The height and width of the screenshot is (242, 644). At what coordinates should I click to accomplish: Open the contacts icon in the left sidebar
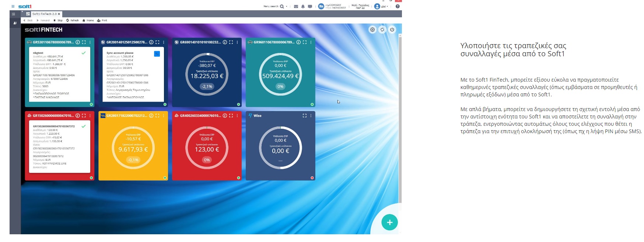[x=15, y=23]
